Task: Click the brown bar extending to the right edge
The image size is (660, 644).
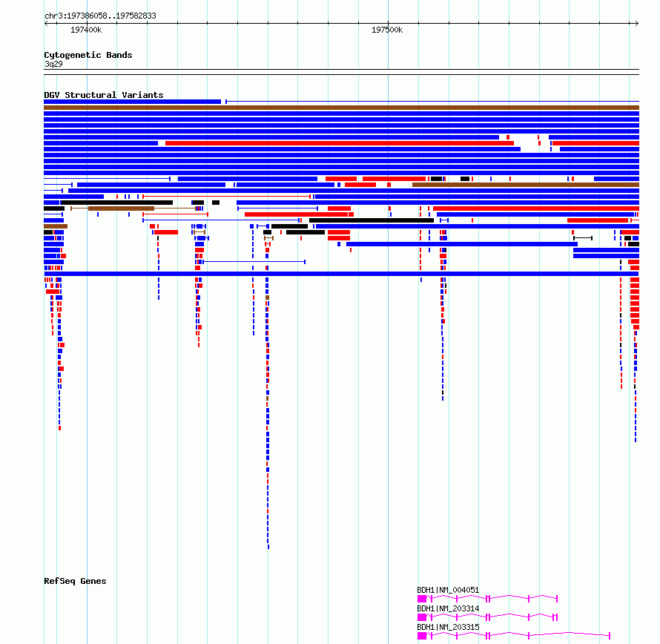Action: pos(526,185)
